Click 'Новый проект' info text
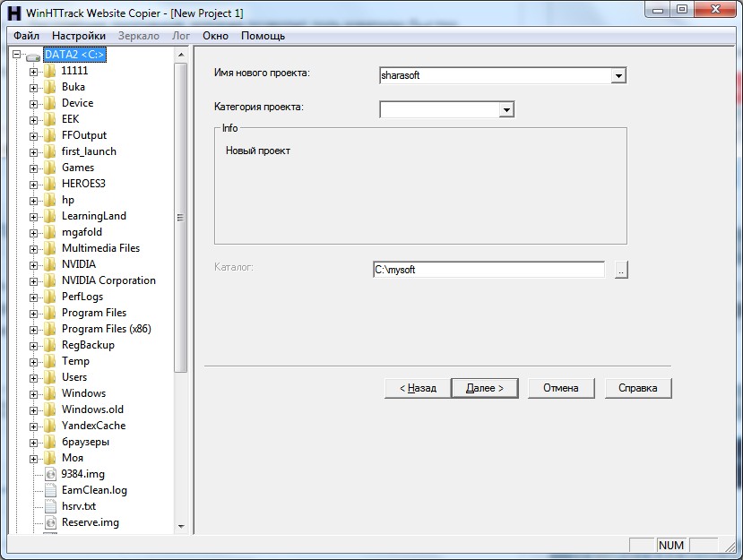Image resolution: width=743 pixels, height=560 pixels. pyautogui.click(x=258, y=151)
